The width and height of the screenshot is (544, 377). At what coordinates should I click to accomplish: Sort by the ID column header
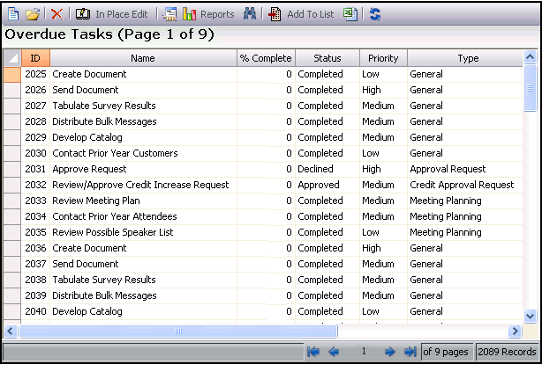[x=35, y=58]
